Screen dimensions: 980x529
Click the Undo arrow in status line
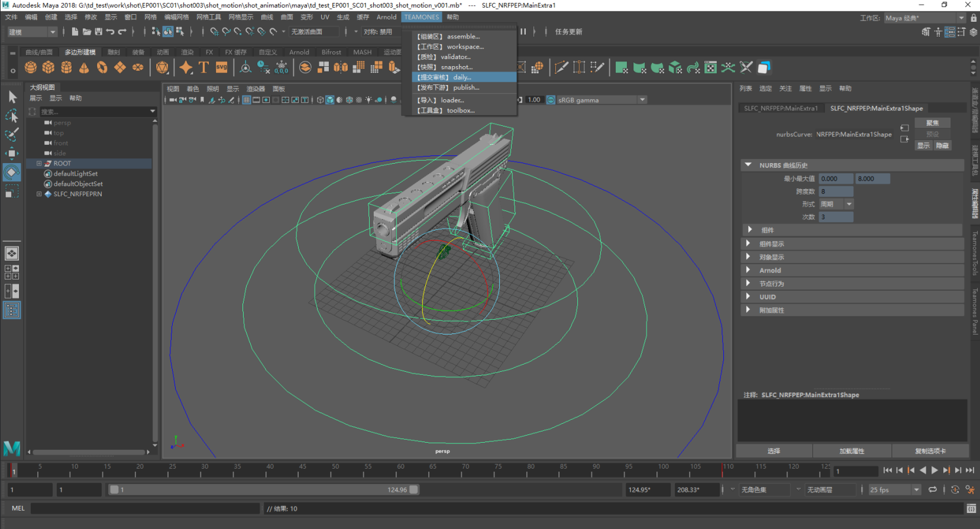tap(110, 32)
